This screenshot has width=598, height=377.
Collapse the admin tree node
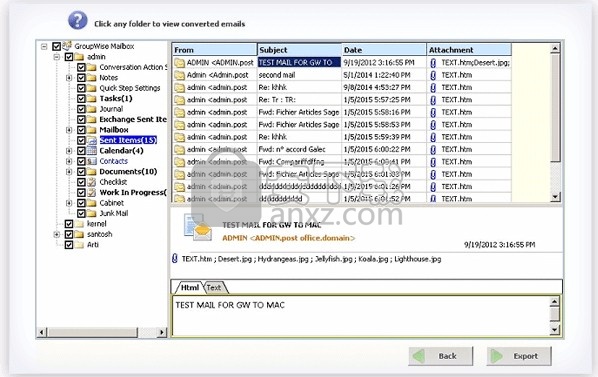tap(56, 57)
